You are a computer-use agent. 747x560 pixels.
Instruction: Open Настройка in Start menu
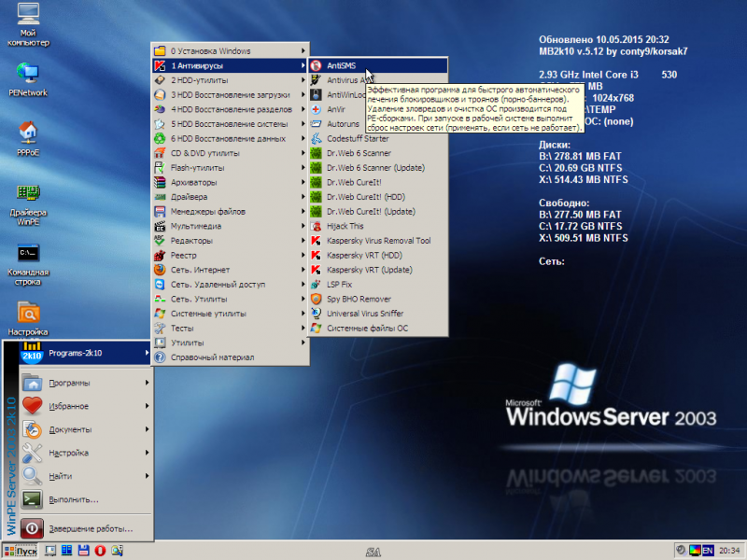(85, 453)
